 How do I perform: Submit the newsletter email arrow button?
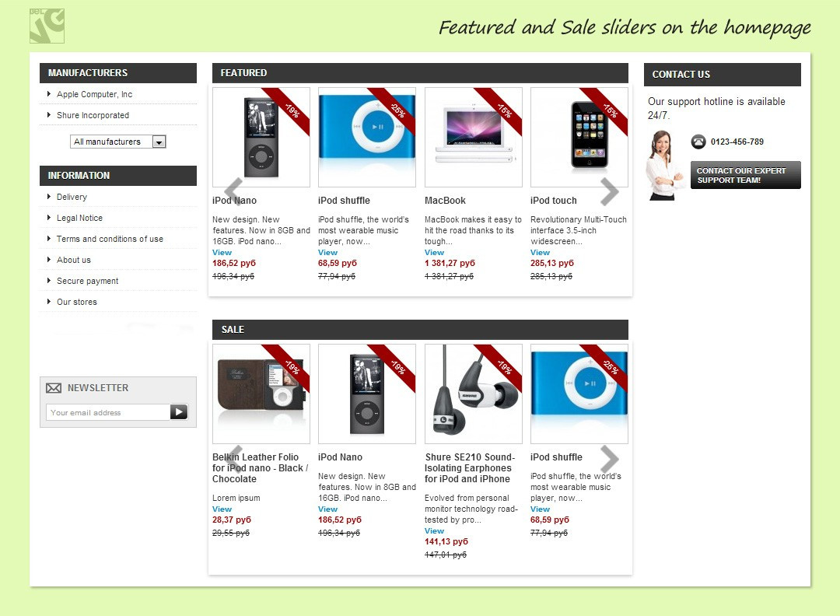point(179,412)
